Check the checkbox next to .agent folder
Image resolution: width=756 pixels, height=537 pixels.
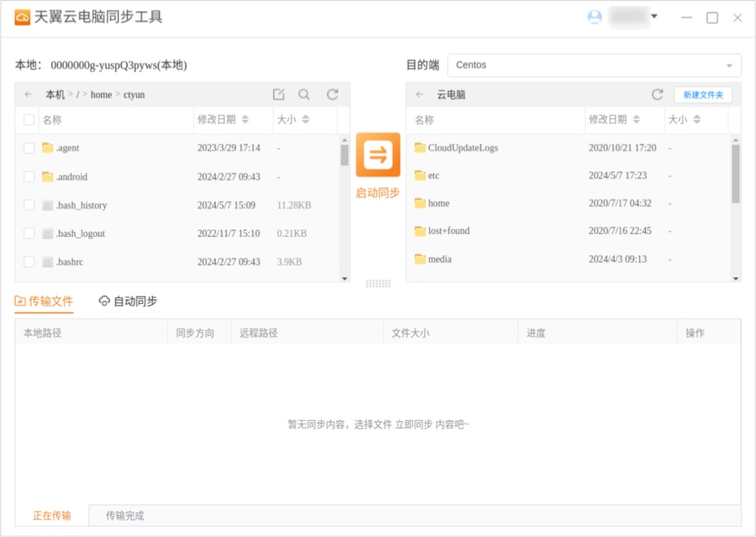pos(29,148)
